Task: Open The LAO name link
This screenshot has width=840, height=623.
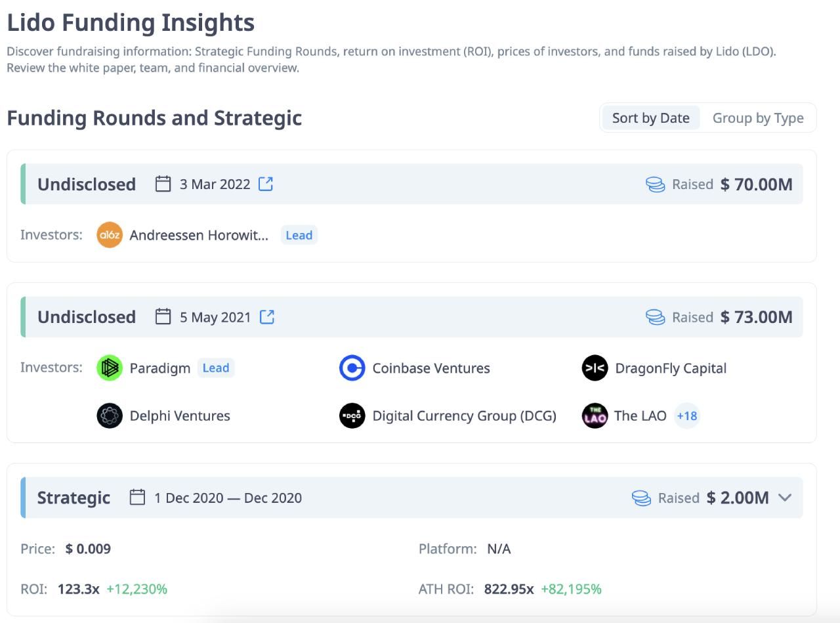Action: 640,416
